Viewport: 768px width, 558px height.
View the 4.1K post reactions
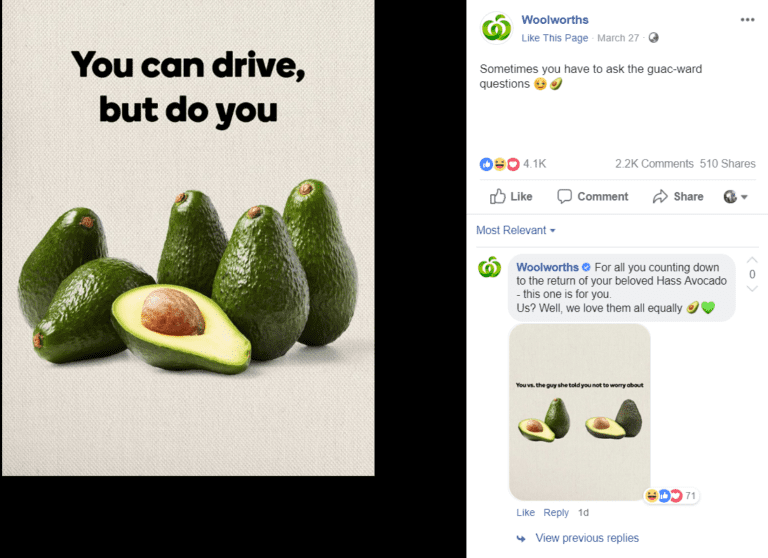513,164
